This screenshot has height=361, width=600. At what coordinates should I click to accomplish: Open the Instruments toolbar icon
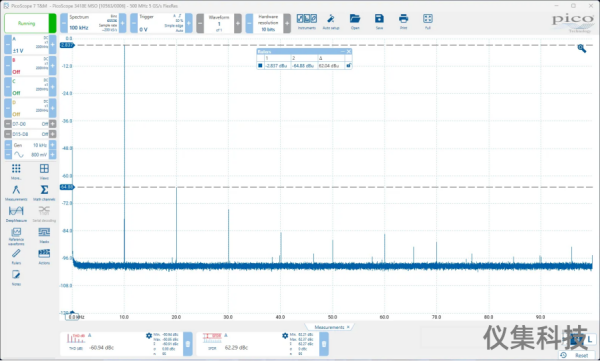307,21
